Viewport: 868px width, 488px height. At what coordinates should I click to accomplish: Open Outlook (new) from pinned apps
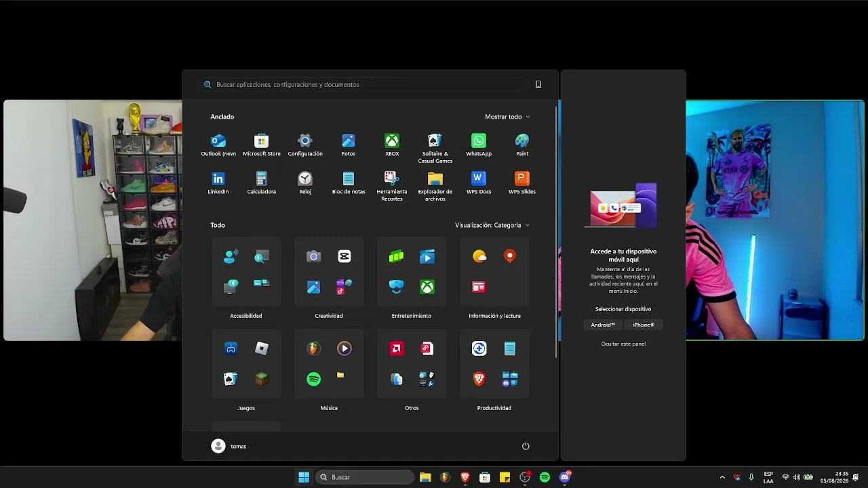click(x=218, y=145)
